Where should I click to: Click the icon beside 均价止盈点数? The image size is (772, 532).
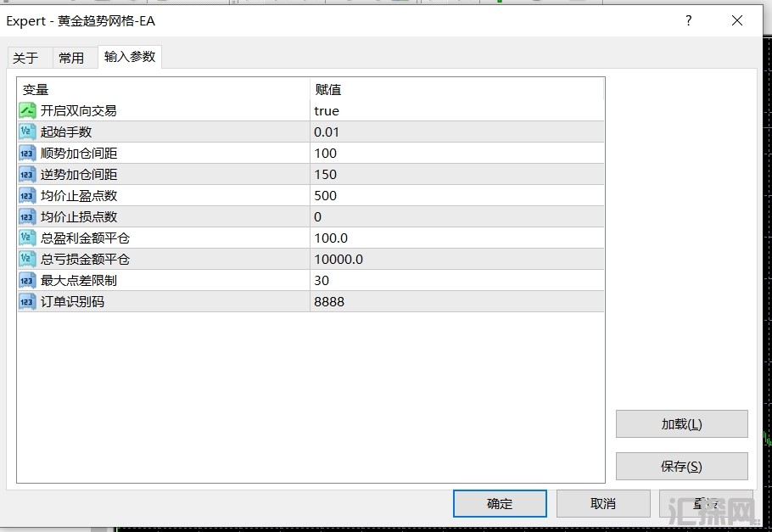pos(27,196)
